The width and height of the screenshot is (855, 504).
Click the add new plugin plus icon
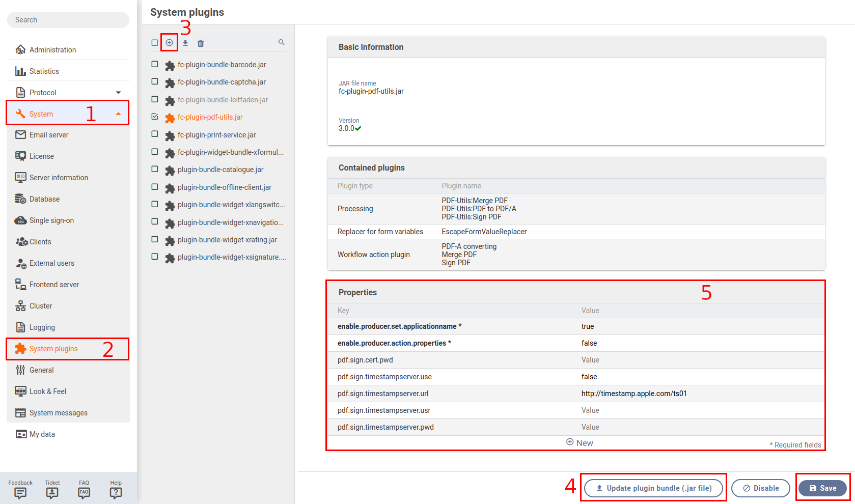[x=169, y=43]
